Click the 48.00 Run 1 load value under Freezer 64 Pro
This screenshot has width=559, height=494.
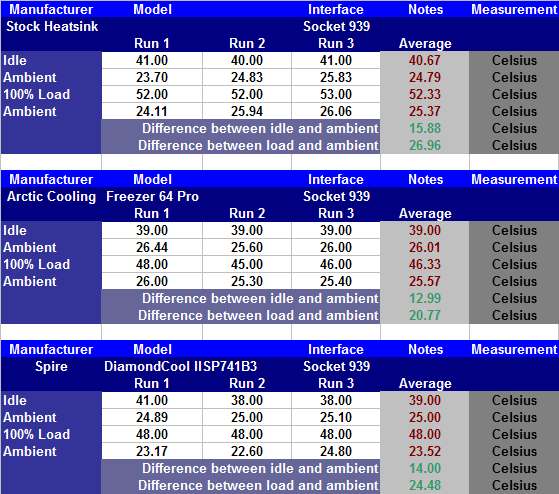[152, 264]
